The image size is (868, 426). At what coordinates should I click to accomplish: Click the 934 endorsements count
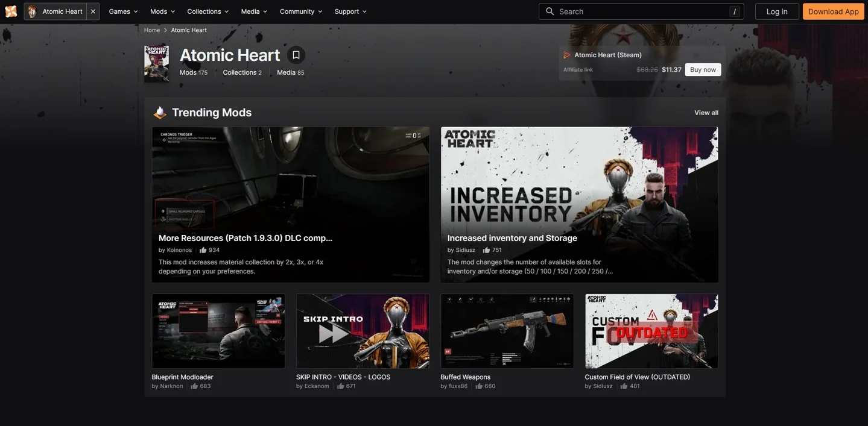214,250
